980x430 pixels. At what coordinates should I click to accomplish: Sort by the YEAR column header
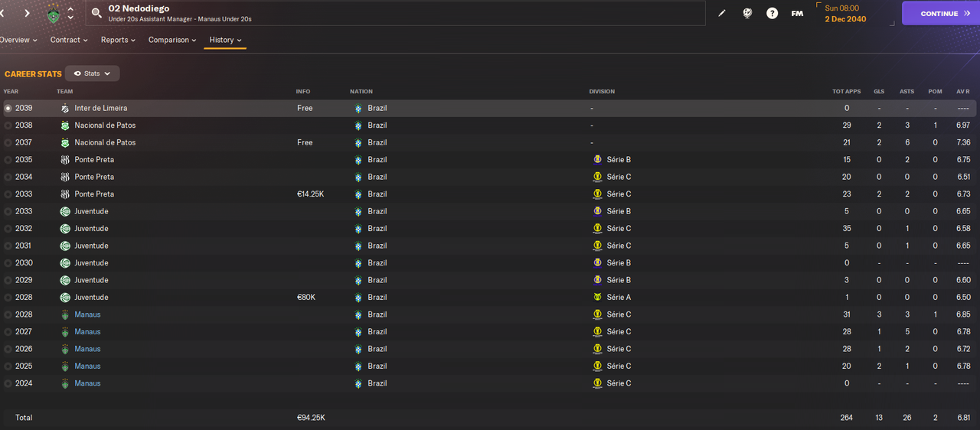[10, 92]
